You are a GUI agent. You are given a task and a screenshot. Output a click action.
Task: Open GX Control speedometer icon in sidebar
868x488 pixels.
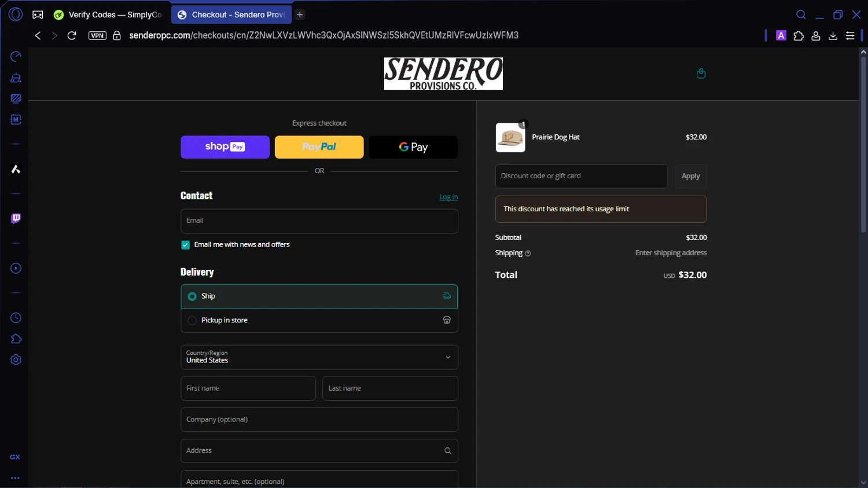click(x=16, y=56)
